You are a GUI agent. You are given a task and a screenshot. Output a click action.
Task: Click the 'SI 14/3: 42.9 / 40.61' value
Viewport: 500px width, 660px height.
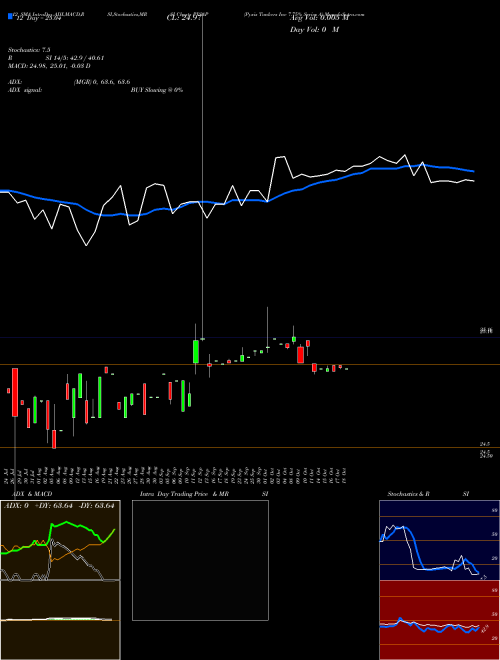tap(75, 58)
